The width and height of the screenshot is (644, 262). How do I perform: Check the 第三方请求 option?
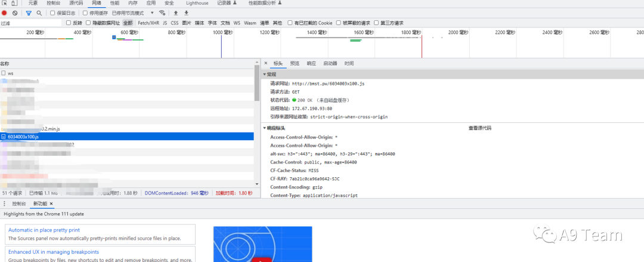[x=376, y=23]
